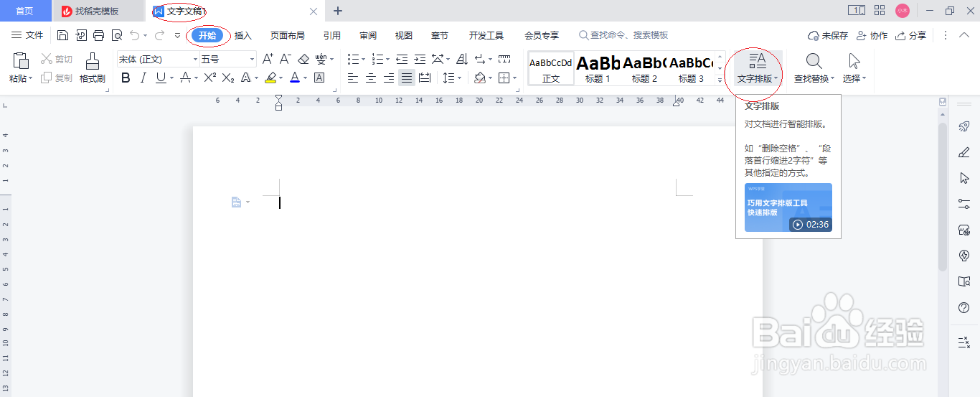Image resolution: width=980 pixels, height=397 pixels.
Task: Click the 分享 (Share) button
Action: pyautogui.click(x=910, y=35)
